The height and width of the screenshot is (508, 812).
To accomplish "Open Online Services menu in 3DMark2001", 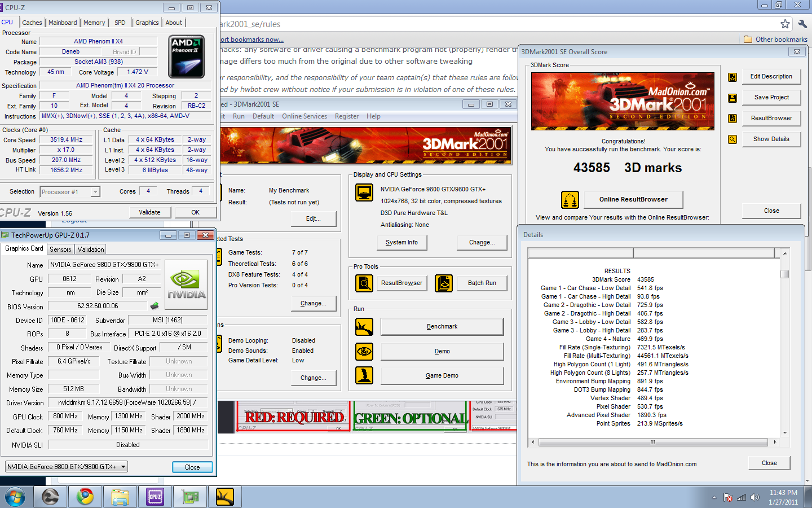I will click(304, 116).
